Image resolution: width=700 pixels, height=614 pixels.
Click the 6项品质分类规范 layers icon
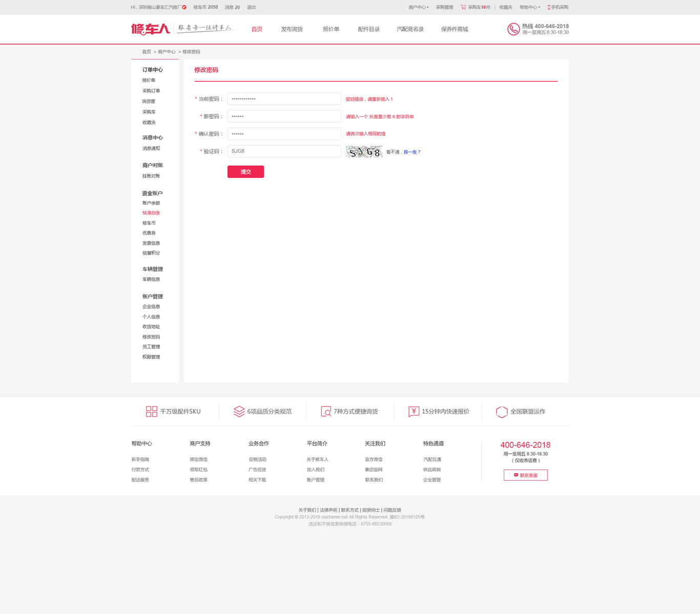pos(239,411)
